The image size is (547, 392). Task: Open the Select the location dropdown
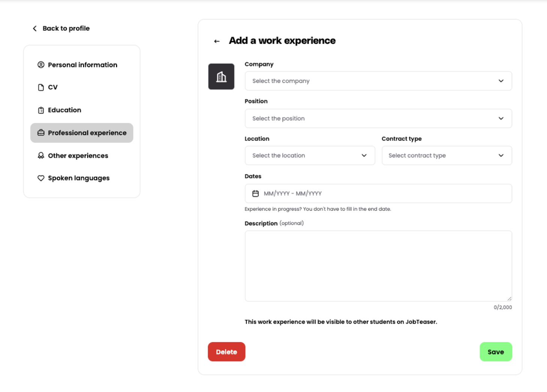click(x=309, y=156)
